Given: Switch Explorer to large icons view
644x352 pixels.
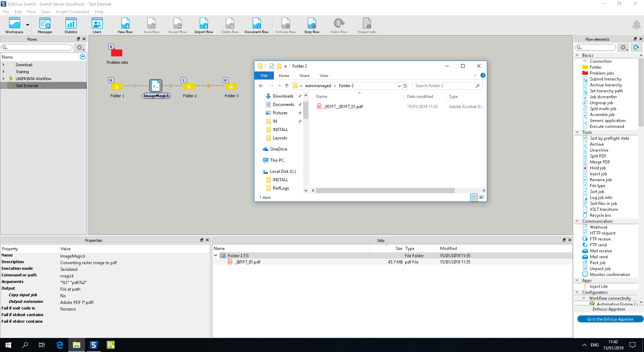Looking at the screenshot, I should [482, 197].
